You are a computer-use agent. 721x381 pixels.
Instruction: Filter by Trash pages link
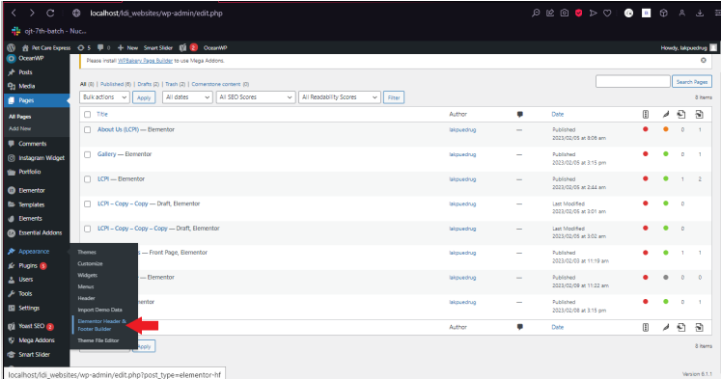[175, 84]
